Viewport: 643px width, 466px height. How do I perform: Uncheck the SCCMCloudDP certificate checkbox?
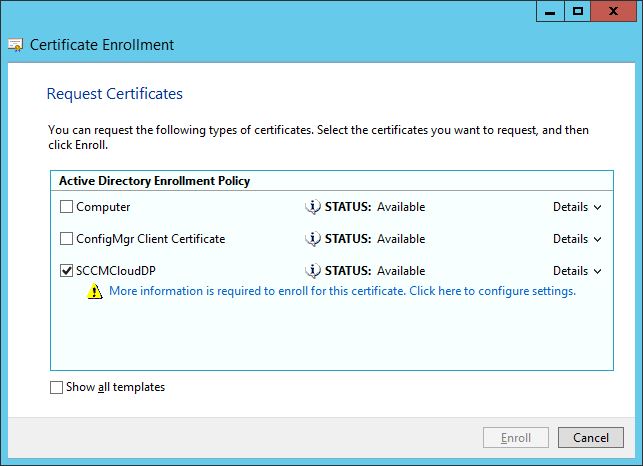coord(66,270)
